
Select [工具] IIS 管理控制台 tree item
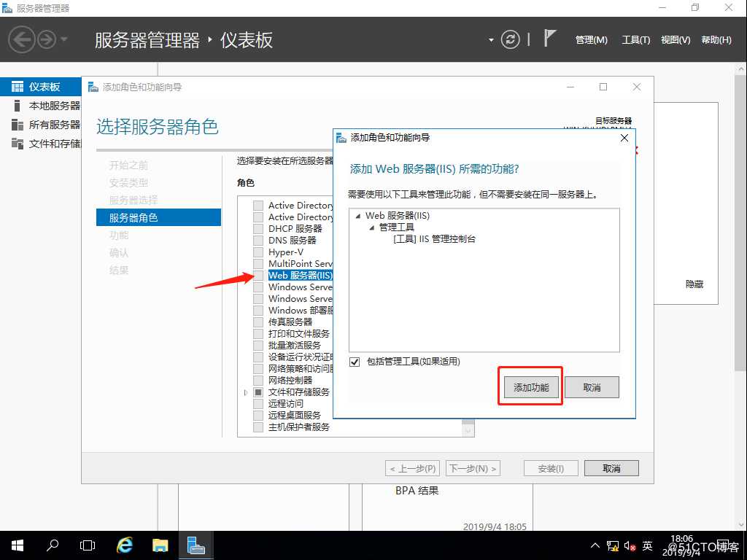pyautogui.click(x=435, y=239)
